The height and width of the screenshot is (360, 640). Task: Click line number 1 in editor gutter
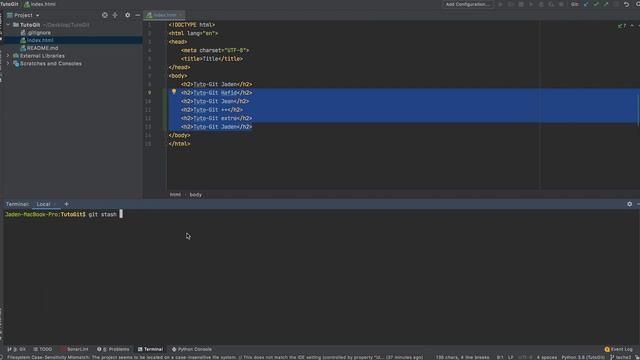coord(149,25)
